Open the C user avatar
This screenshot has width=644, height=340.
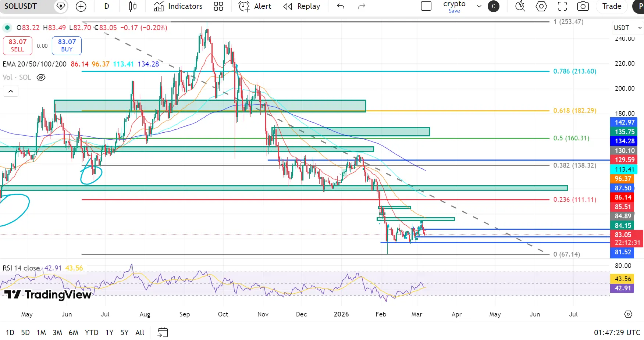(x=494, y=6)
